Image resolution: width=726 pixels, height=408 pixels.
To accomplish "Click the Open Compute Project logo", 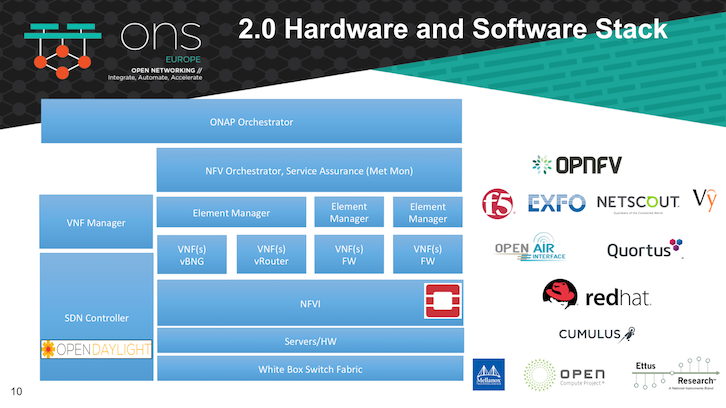I will 564,375.
